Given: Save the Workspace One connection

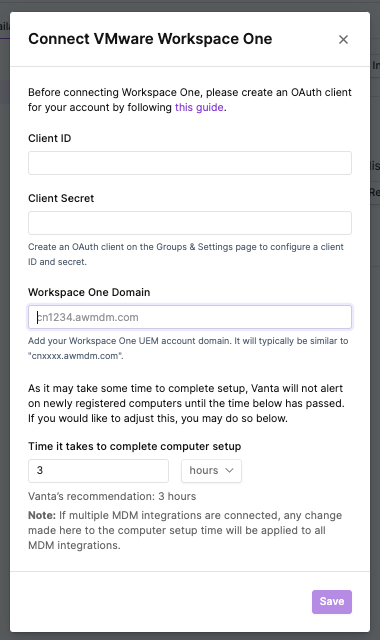Looking at the screenshot, I should pos(332,602).
